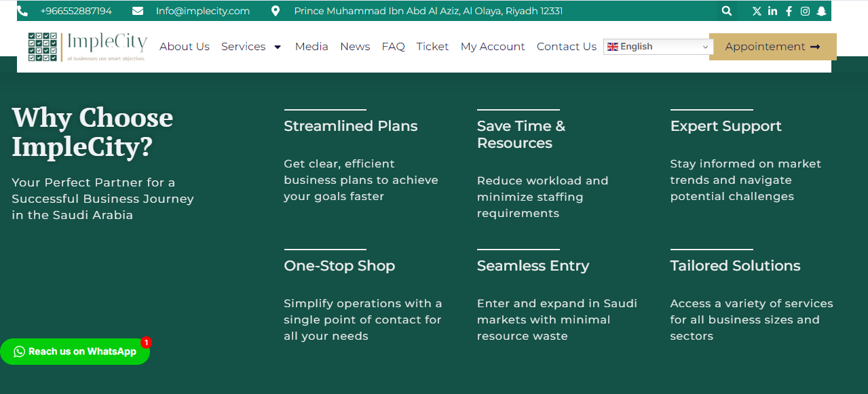Image resolution: width=868 pixels, height=394 pixels.
Task: Open the LinkedIn social icon
Action: point(772,11)
